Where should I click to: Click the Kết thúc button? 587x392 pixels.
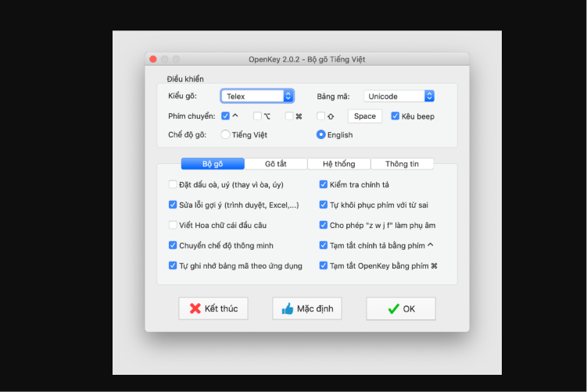pos(213,308)
